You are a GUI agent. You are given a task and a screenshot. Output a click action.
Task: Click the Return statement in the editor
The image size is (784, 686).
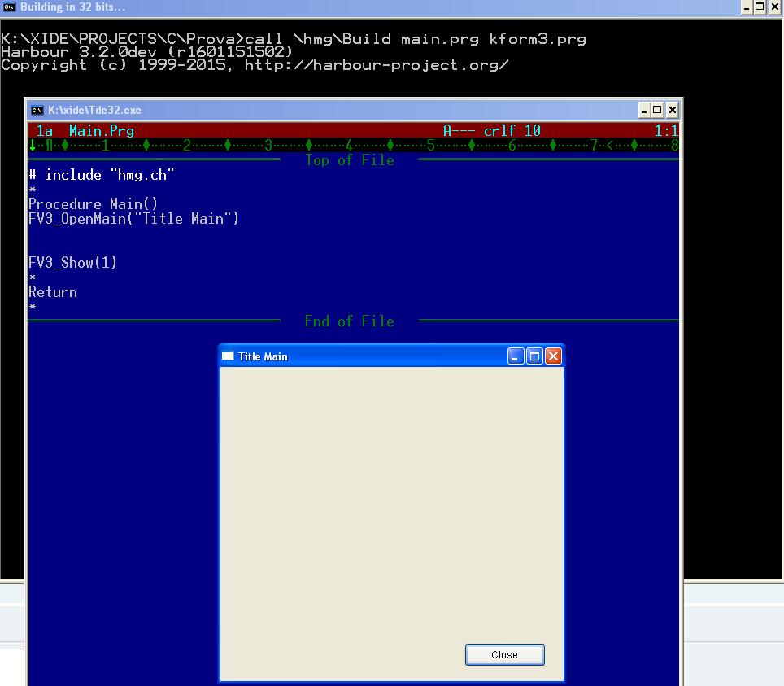pyautogui.click(x=53, y=292)
